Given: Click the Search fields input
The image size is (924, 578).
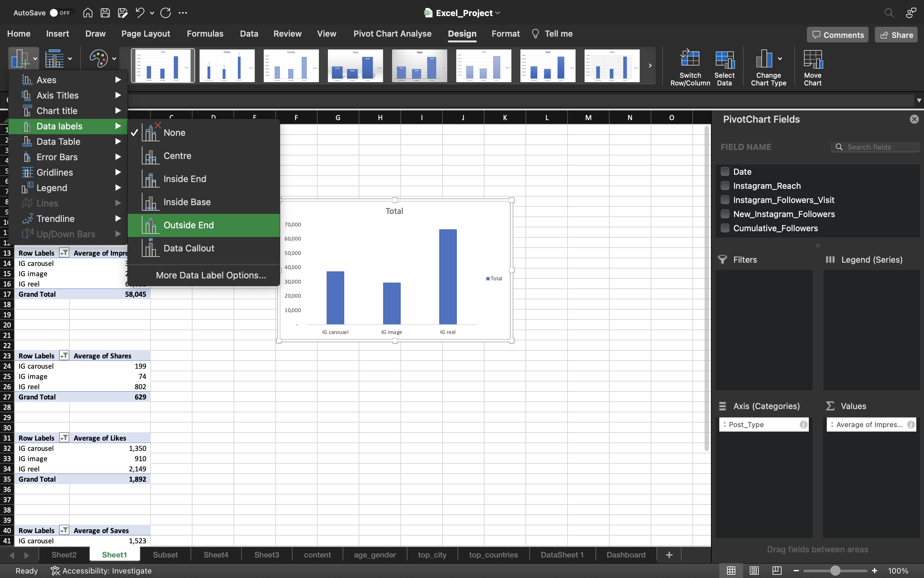Looking at the screenshot, I should tap(875, 147).
